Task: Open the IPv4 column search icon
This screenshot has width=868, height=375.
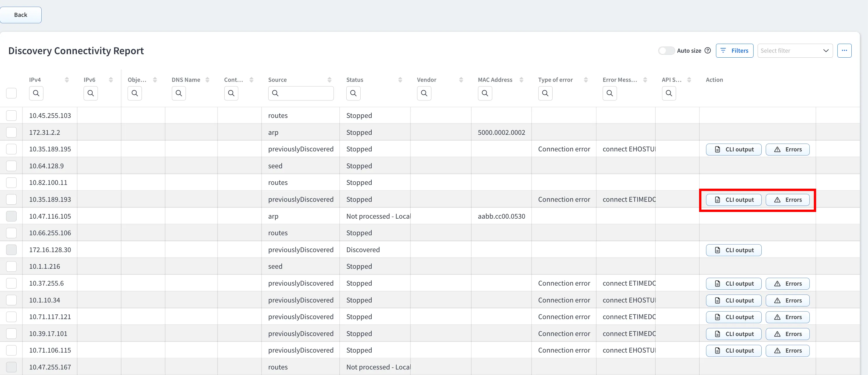Action: (36, 93)
